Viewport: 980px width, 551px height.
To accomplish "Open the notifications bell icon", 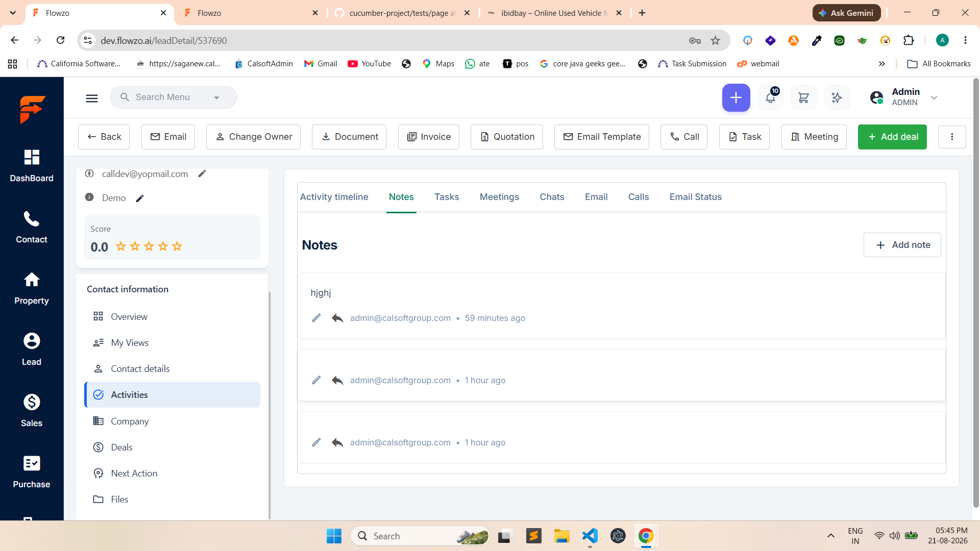I will [770, 97].
